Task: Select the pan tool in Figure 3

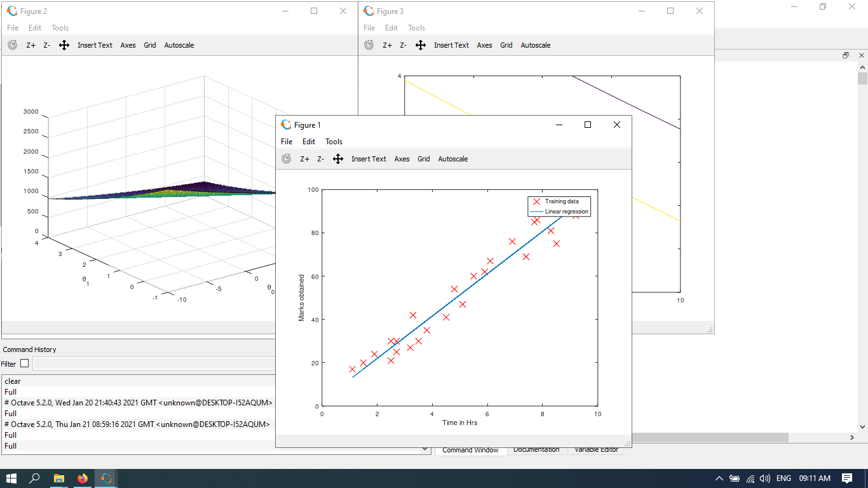Action: [x=420, y=45]
